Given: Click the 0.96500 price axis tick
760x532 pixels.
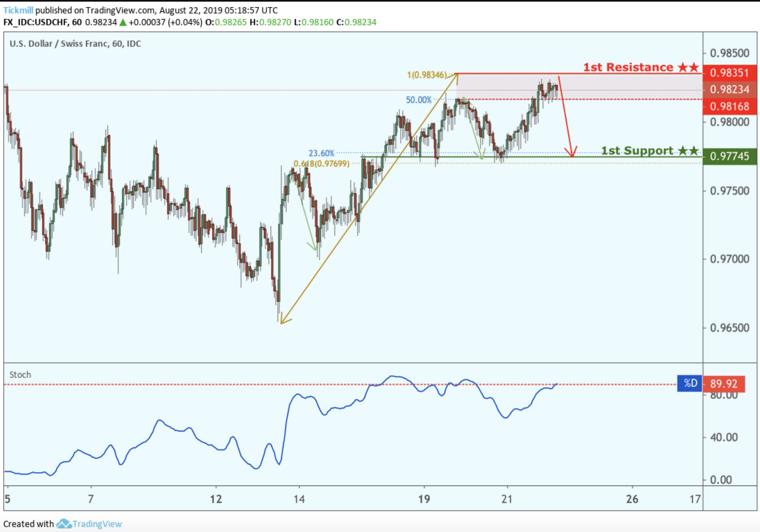Looking at the screenshot, I should coord(729,328).
